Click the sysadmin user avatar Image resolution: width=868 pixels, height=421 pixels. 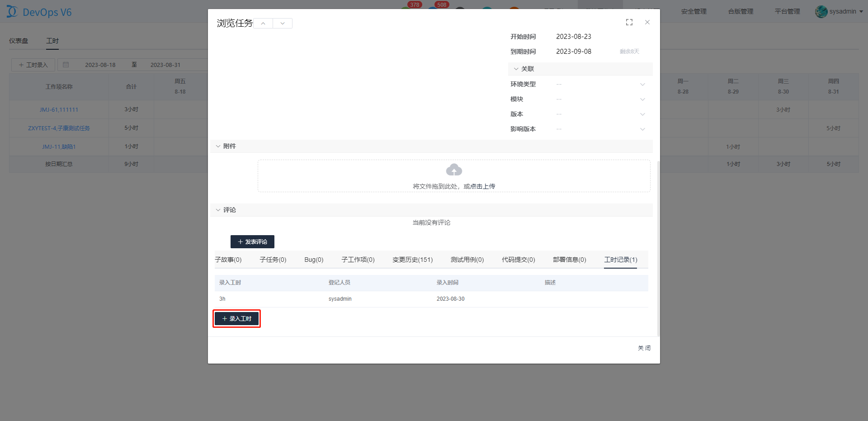coord(821,12)
